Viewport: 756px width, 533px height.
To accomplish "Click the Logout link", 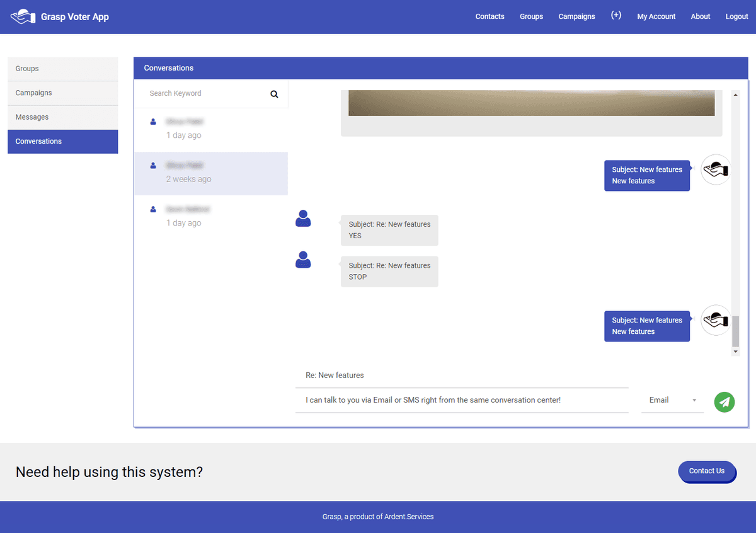I will [x=736, y=17].
